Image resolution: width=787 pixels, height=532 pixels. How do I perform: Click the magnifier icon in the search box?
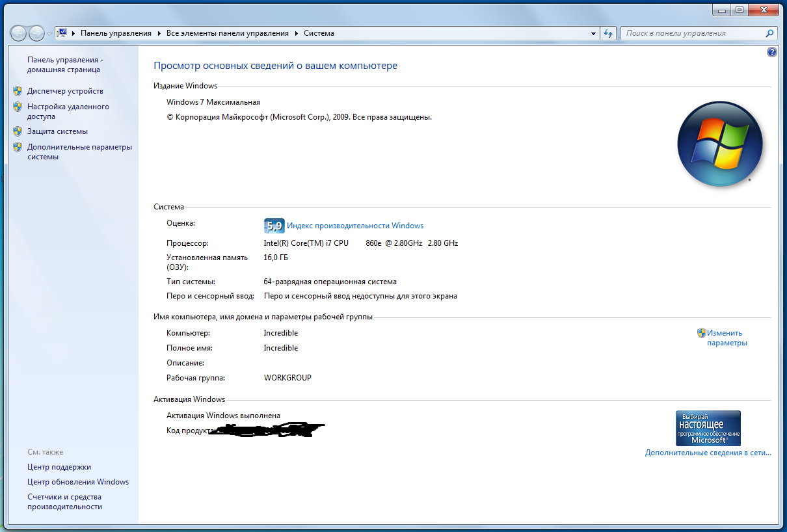[x=769, y=33]
